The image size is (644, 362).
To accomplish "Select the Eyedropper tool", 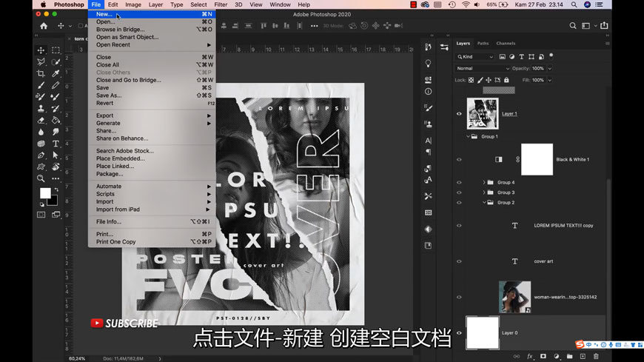I will click(x=56, y=74).
